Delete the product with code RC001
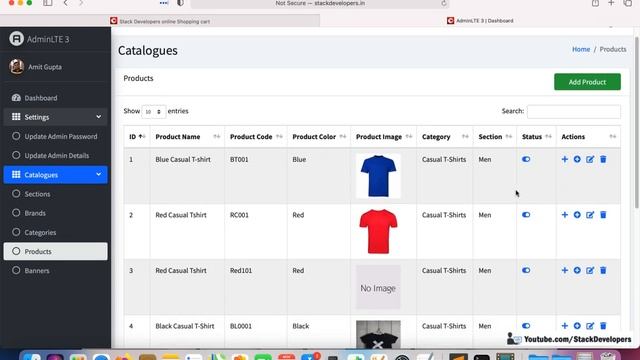 603,215
